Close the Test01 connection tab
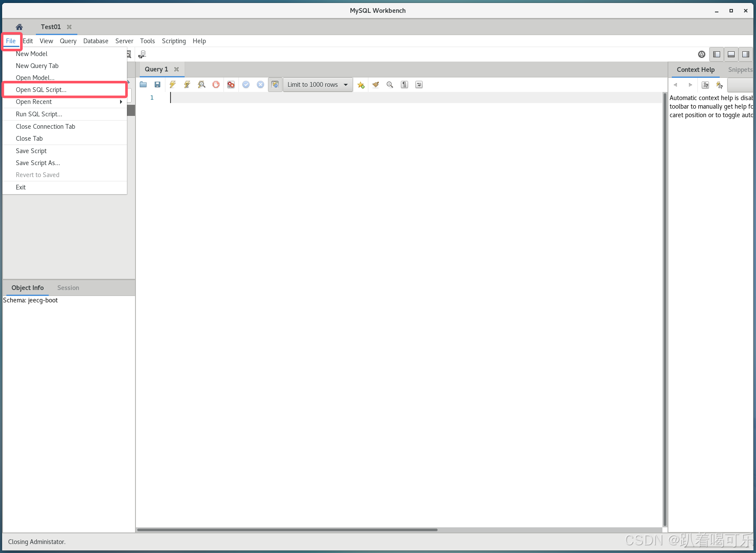 coord(69,27)
